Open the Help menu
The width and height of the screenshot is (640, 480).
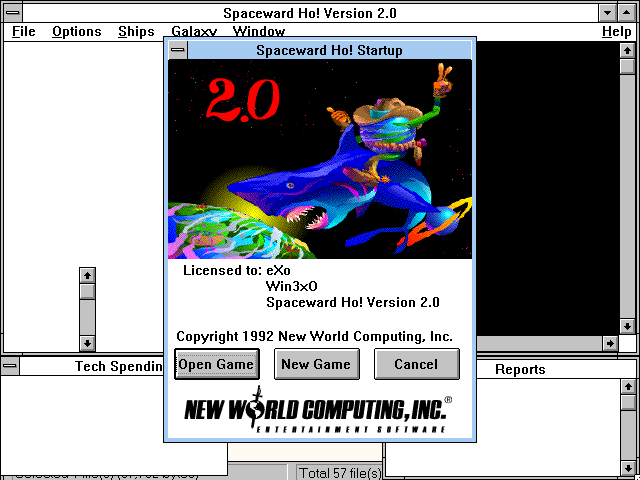(x=616, y=32)
